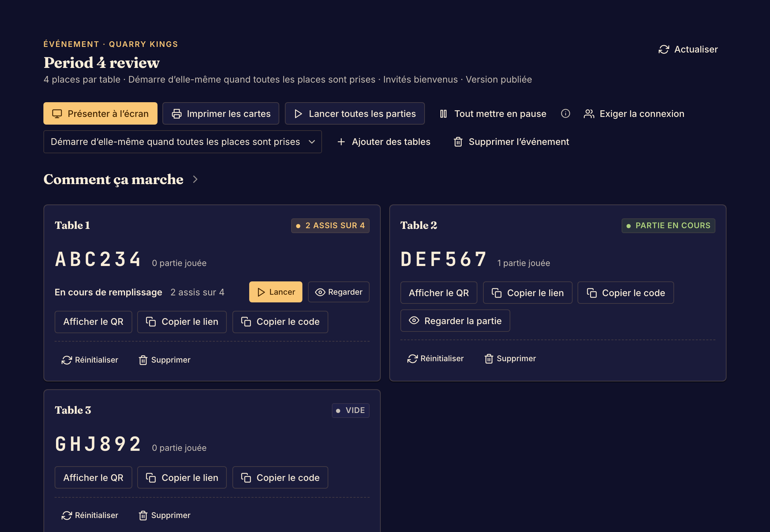Click the PARTIE EN COURS status badge

tap(668, 225)
